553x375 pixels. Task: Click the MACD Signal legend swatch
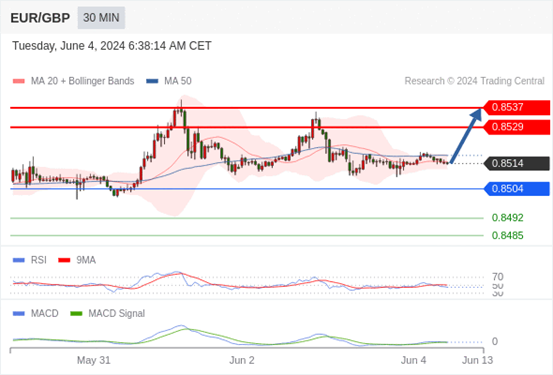[76, 314]
